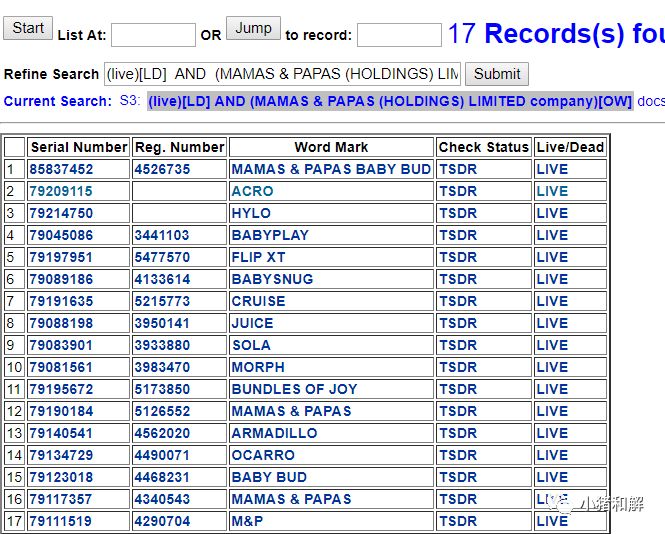Open registration number 5126552

pyautogui.click(x=162, y=411)
